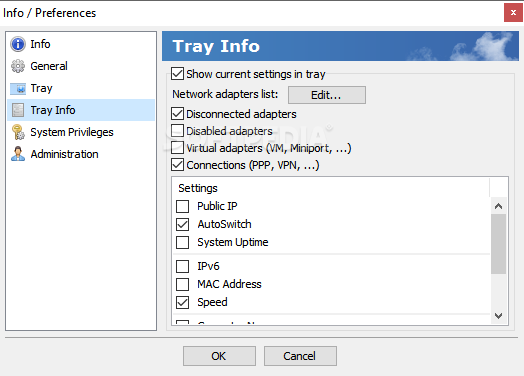
Task: Enable Disabled adapters checkbox
Action: (x=177, y=131)
